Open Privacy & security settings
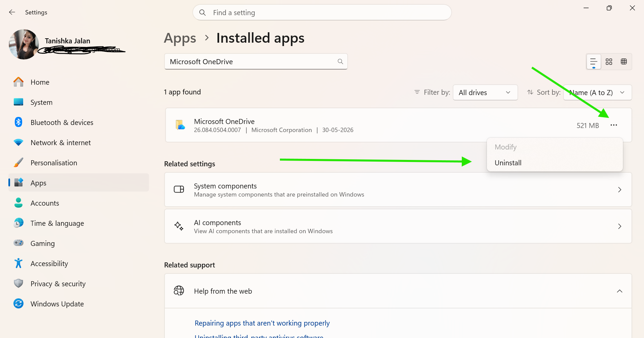 tap(58, 284)
